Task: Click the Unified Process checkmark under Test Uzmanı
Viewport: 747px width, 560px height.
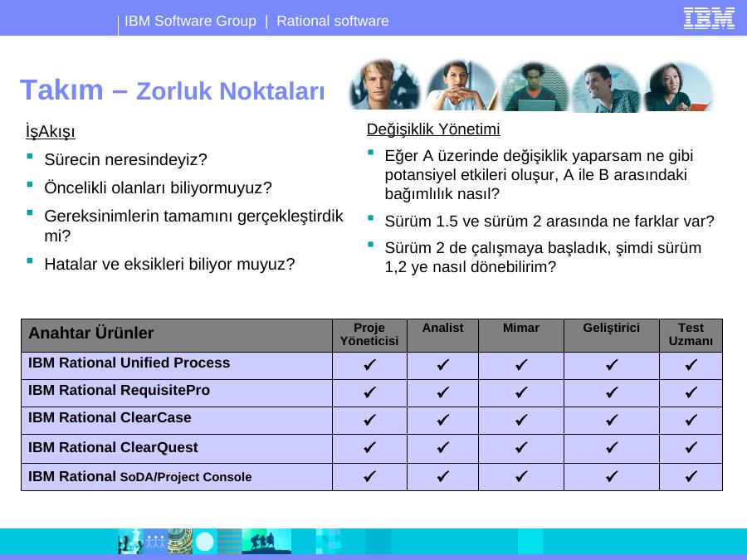Action: pyautogui.click(x=691, y=365)
